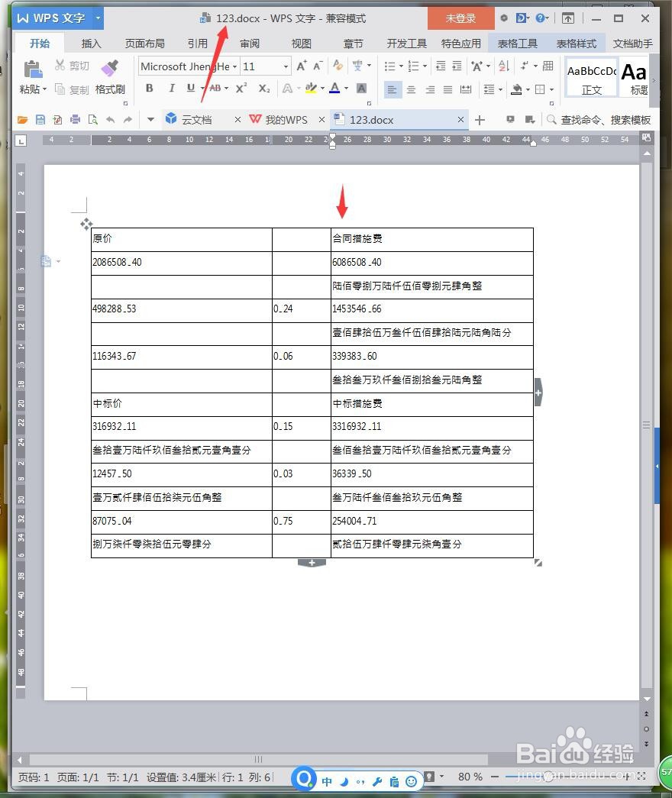672x798 pixels.
Task: Click the save disk icon
Action: tap(40, 120)
